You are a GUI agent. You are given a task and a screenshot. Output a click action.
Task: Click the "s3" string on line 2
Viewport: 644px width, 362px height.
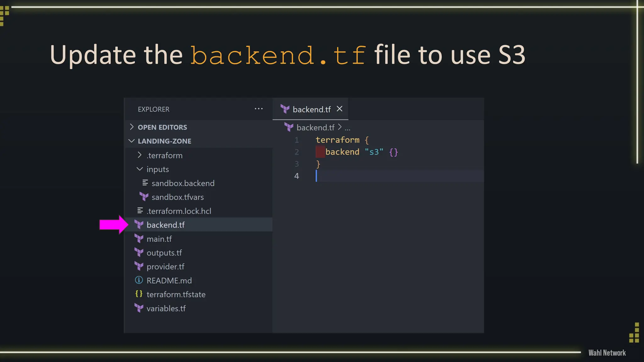[374, 152]
